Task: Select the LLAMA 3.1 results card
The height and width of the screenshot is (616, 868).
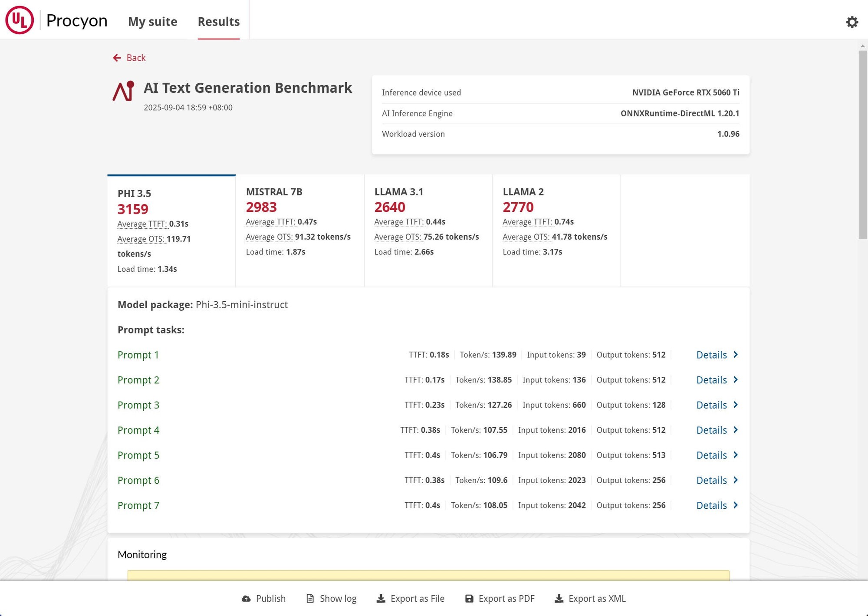Action: point(427,230)
